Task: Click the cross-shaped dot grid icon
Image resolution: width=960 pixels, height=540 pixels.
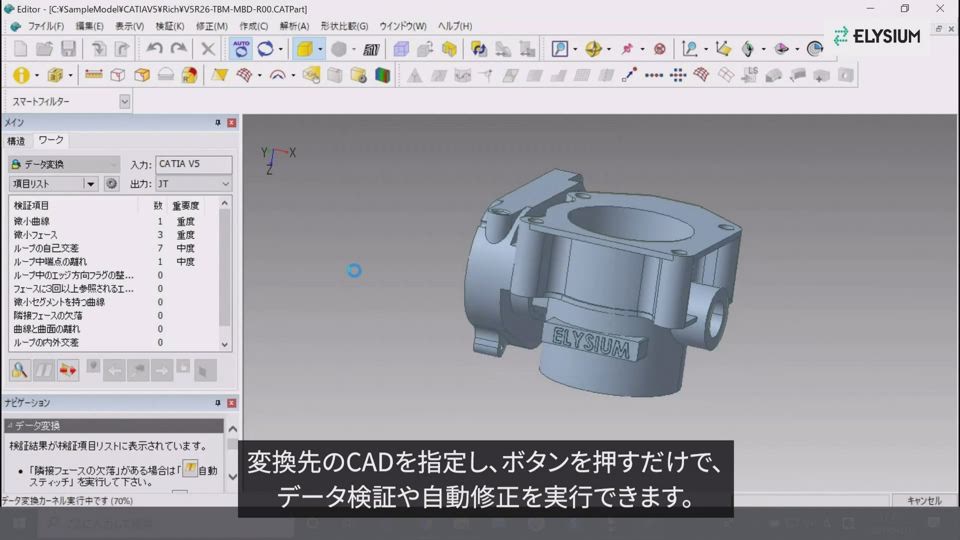Action: tap(678, 75)
